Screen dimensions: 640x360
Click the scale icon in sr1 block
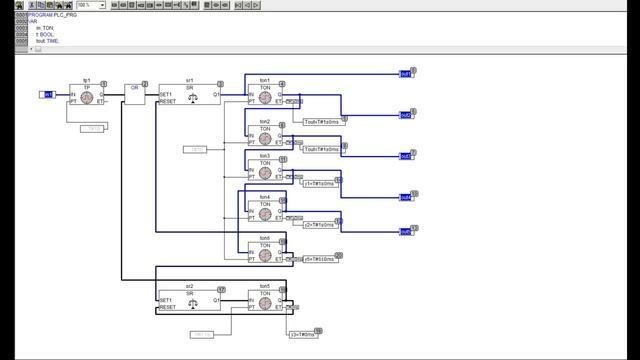click(193, 98)
